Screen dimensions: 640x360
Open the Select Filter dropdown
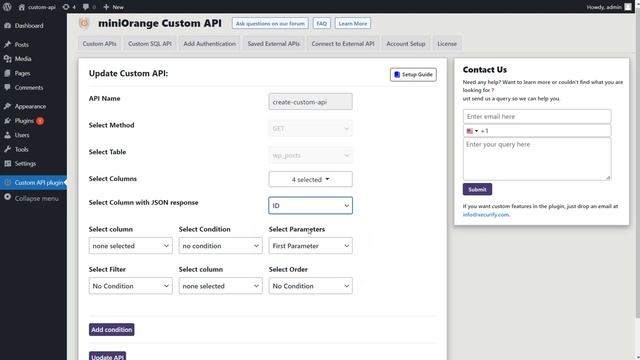coord(131,286)
